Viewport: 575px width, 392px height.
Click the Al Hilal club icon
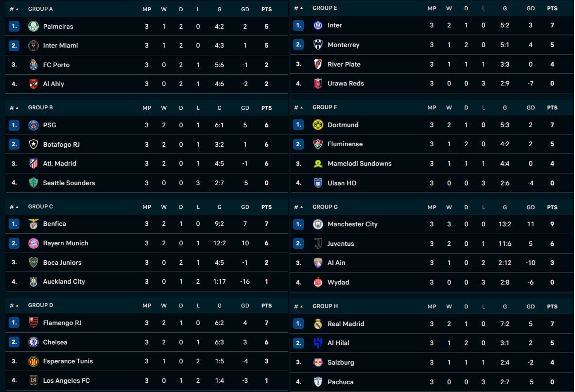pyautogui.click(x=318, y=343)
